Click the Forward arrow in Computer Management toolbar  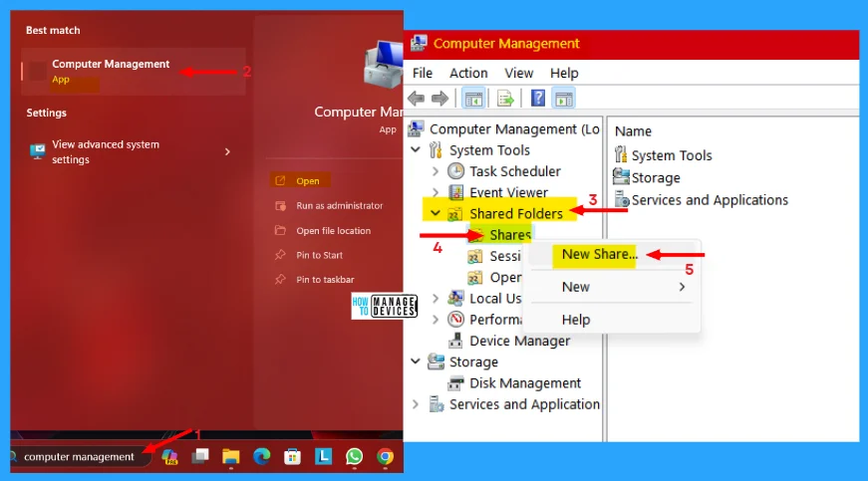tap(439, 99)
